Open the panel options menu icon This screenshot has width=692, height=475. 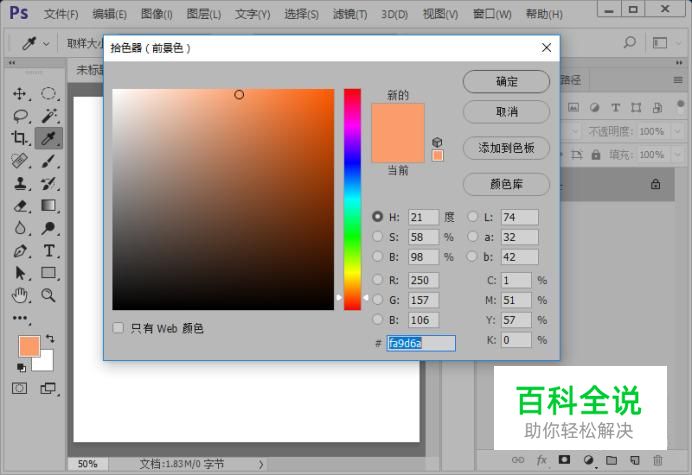coord(678,80)
